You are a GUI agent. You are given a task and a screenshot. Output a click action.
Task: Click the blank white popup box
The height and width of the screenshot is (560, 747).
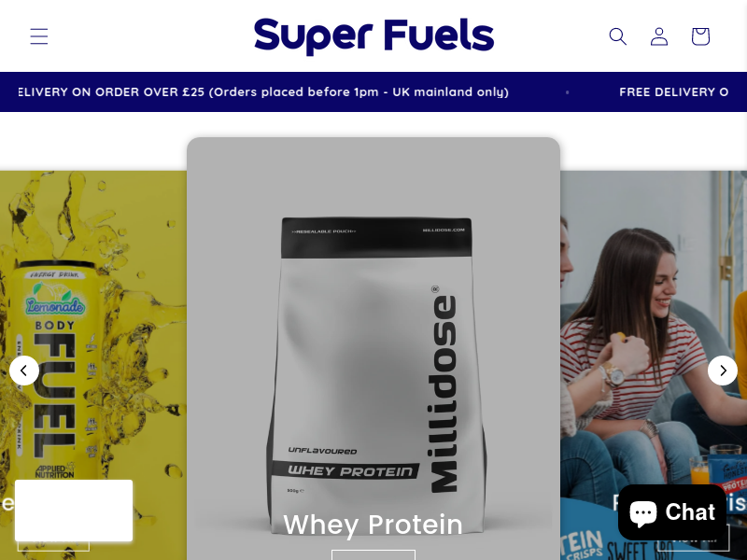(74, 511)
